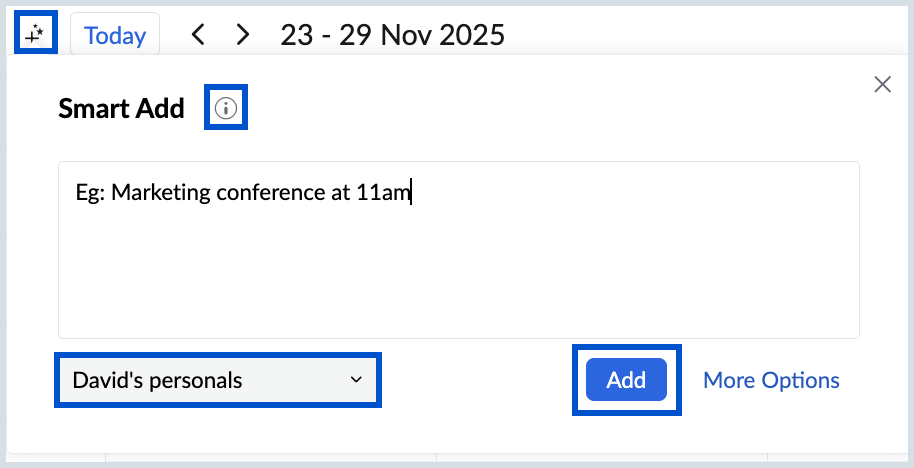Screen dimensions: 914x468
Task: Click the 23 - 29 Nov 2025 date range
Action: 392,36
